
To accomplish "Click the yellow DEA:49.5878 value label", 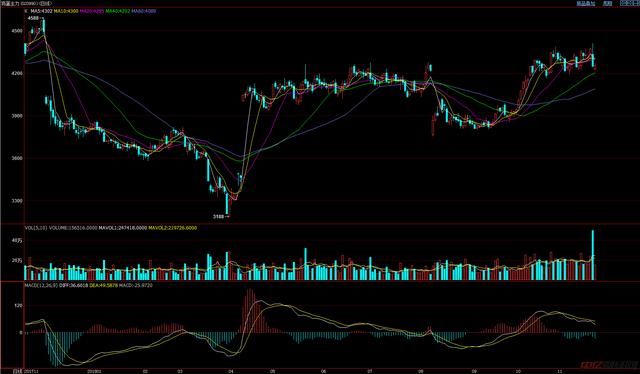I will [x=103, y=285].
